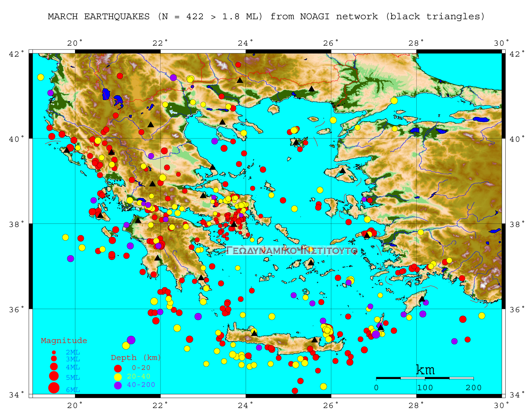Pick the purple 40-200 km depth swatch
Viewport: 532px width, 420px height.
click(x=118, y=386)
